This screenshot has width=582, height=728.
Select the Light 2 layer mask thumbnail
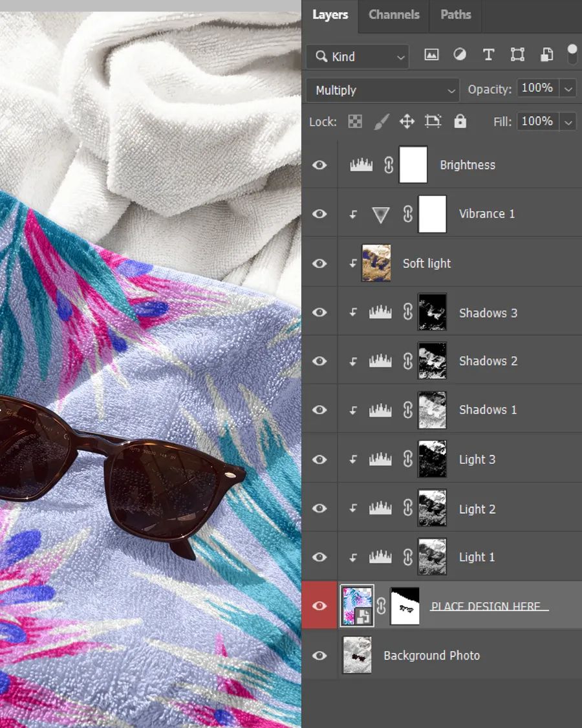[432, 508]
